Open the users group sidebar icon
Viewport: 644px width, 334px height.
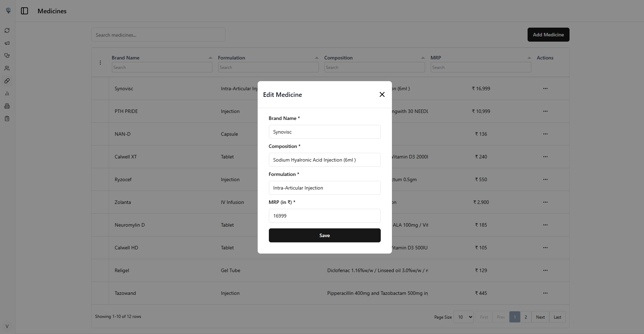[x=7, y=68]
